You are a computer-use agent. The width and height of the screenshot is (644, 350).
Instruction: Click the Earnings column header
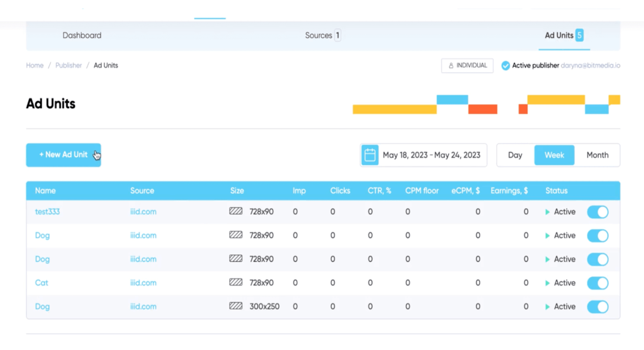tap(509, 191)
